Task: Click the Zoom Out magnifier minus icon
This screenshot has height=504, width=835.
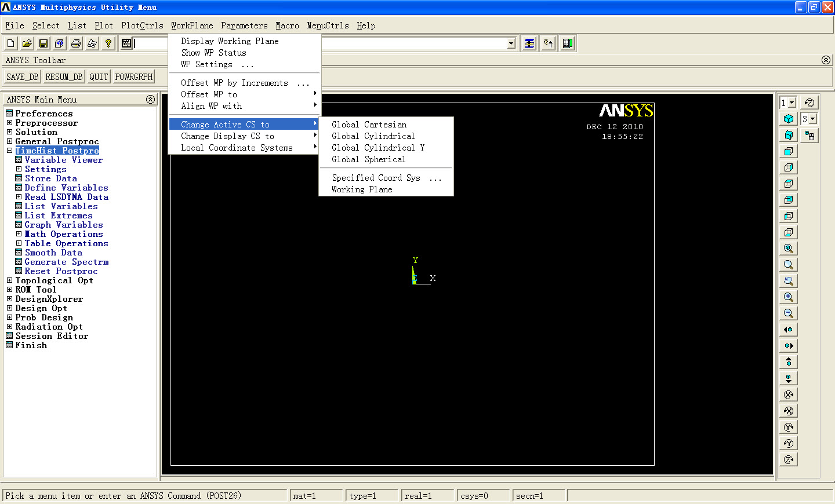Action: (x=789, y=313)
